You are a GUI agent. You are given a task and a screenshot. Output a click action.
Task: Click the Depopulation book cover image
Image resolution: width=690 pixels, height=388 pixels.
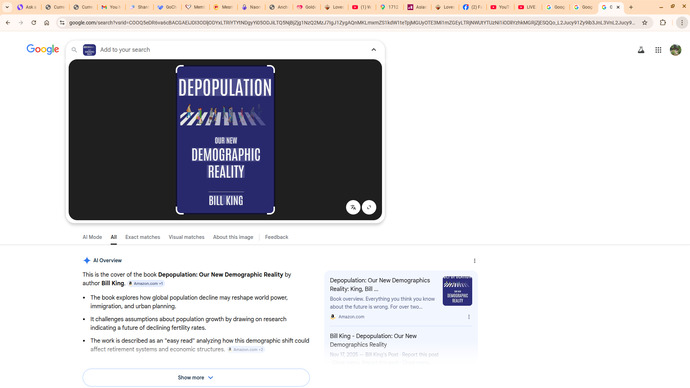[x=225, y=140]
